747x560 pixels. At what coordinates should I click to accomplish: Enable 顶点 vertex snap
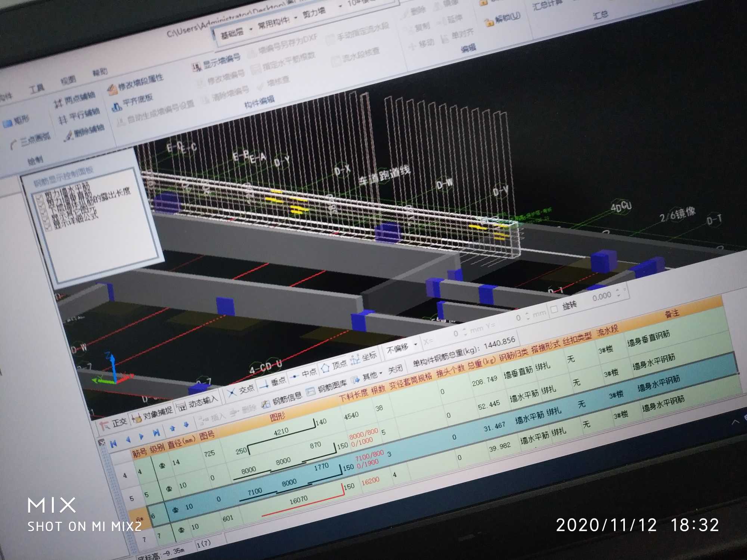[x=334, y=365]
